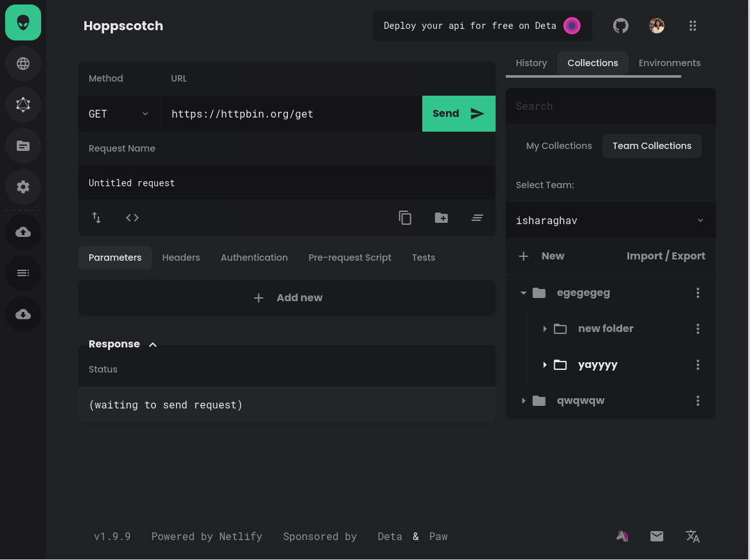The width and height of the screenshot is (750, 560).
Task: Focus the collections Search field
Action: (611, 106)
